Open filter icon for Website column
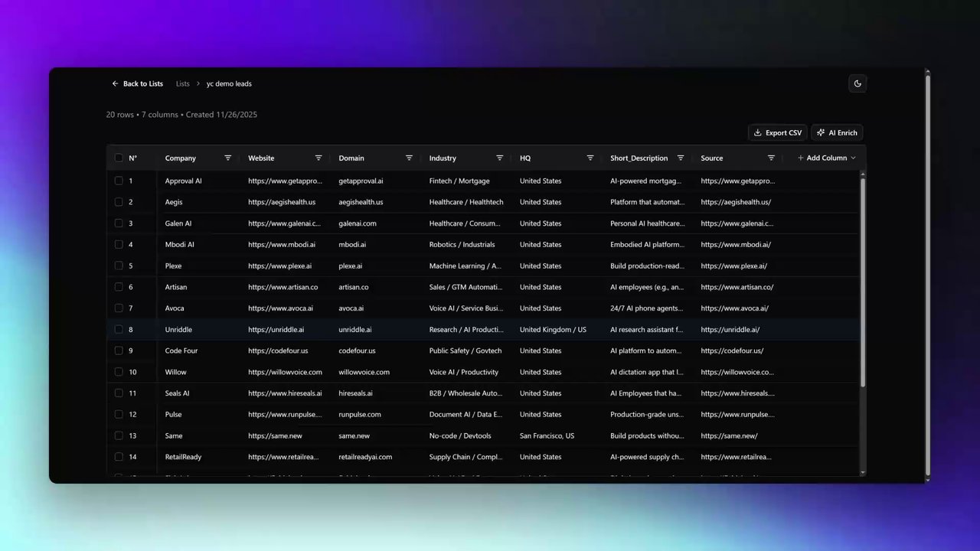This screenshot has width=980, height=551. pos(318,158)
